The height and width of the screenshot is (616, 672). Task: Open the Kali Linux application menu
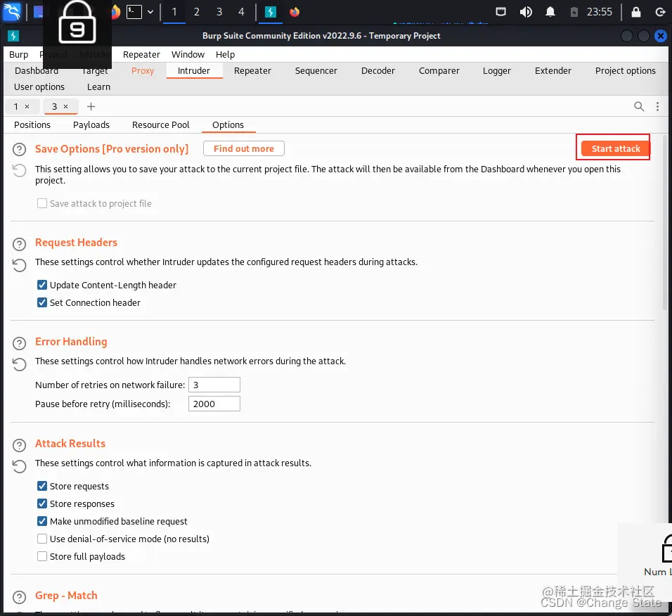tap(11, 11)
